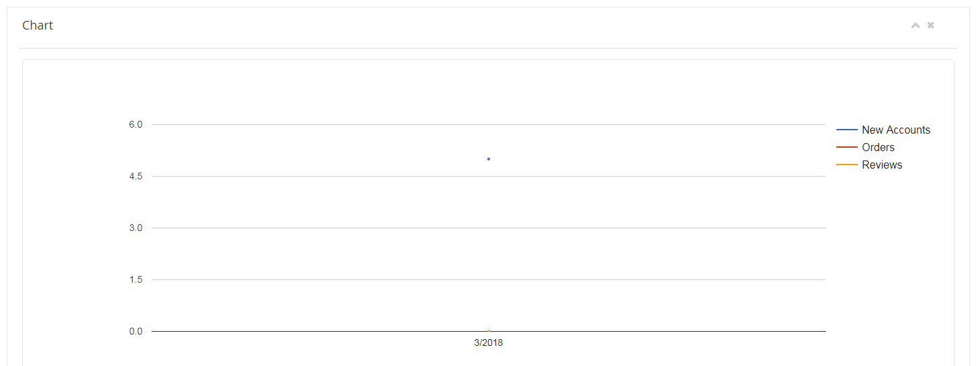Click the orange Reviews legend line
Screen dimensions: 980x366
(847, 165)
